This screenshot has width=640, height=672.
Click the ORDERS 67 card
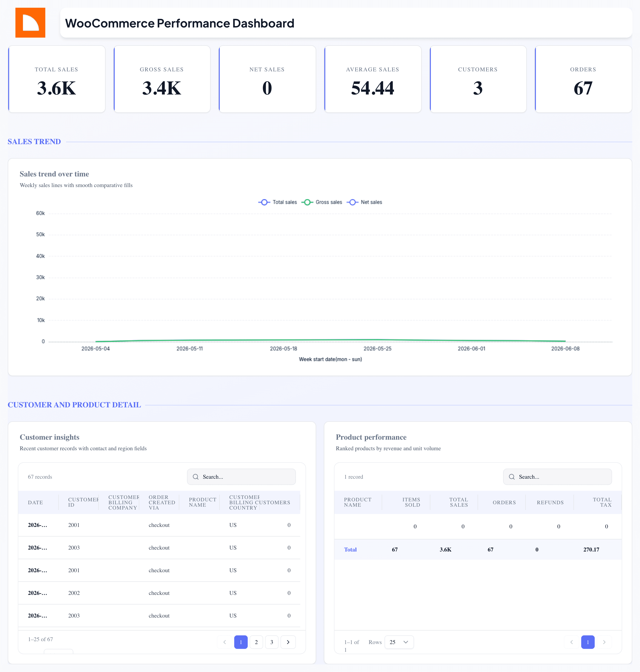coord(583,79)
